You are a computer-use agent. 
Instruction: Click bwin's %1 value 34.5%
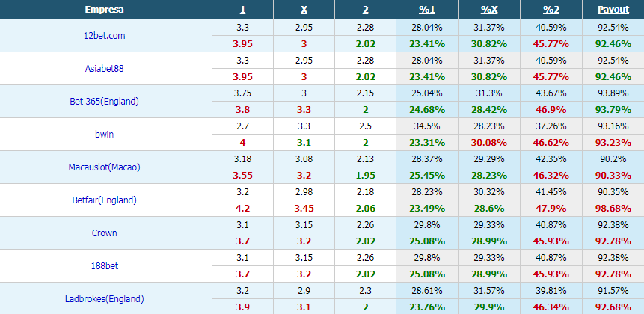(x=427, y=126)
